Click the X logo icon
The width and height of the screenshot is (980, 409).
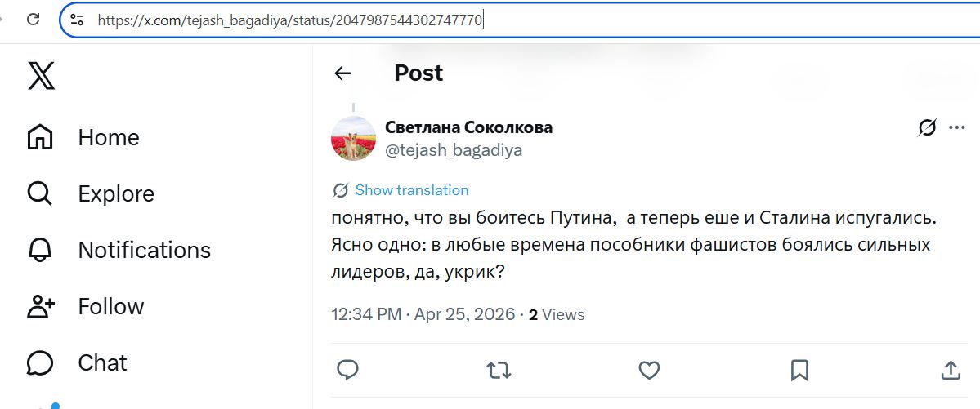[42, 76]
